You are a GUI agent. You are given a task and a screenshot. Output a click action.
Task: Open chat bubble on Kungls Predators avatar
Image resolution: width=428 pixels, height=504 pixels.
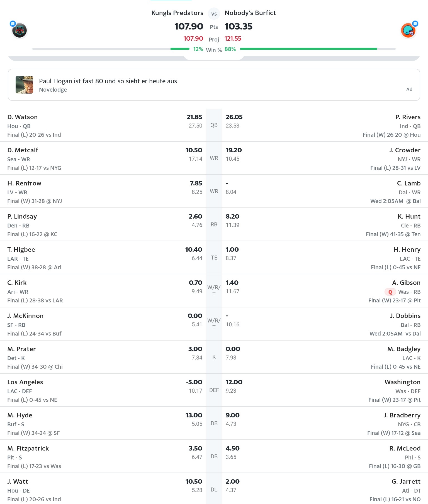[13, 24]
